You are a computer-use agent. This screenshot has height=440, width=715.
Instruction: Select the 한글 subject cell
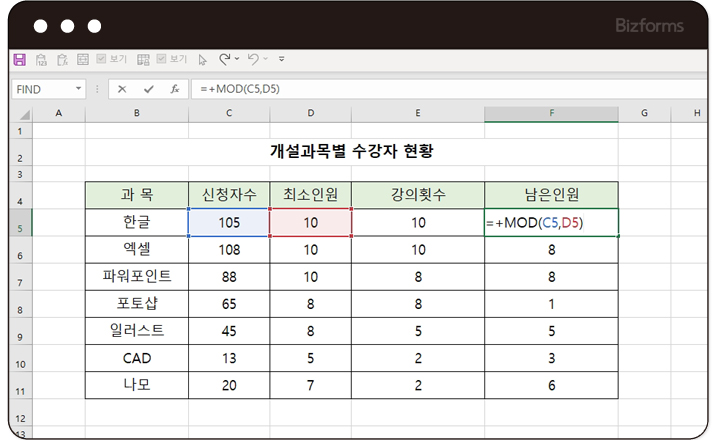click(x=137, y=223)
